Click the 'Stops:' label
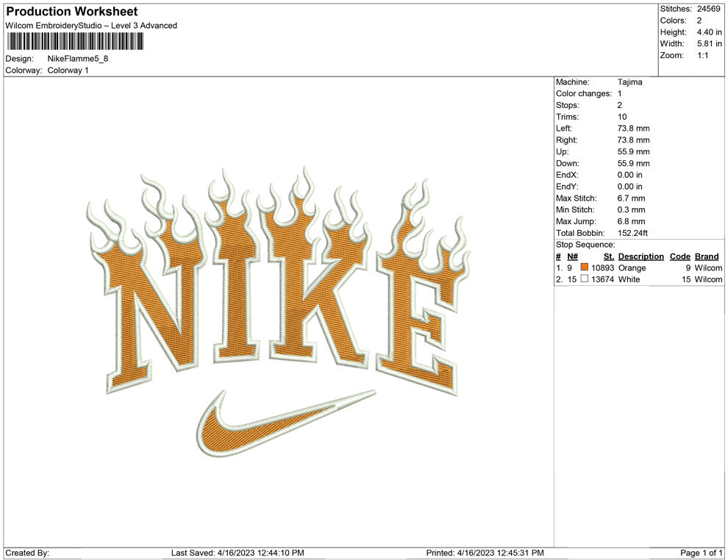Viewport: 728px width, 560px height. click(x=568, y=105)
